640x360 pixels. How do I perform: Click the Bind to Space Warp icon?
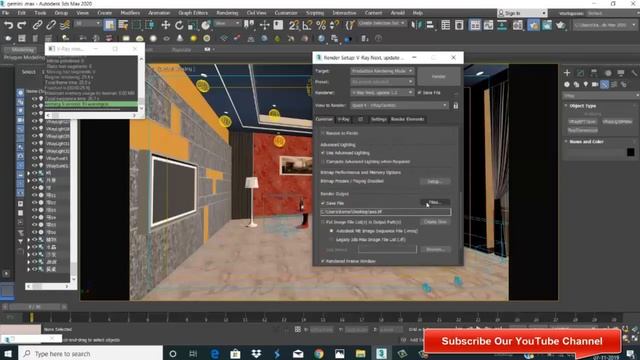click(x=64, y=25)
